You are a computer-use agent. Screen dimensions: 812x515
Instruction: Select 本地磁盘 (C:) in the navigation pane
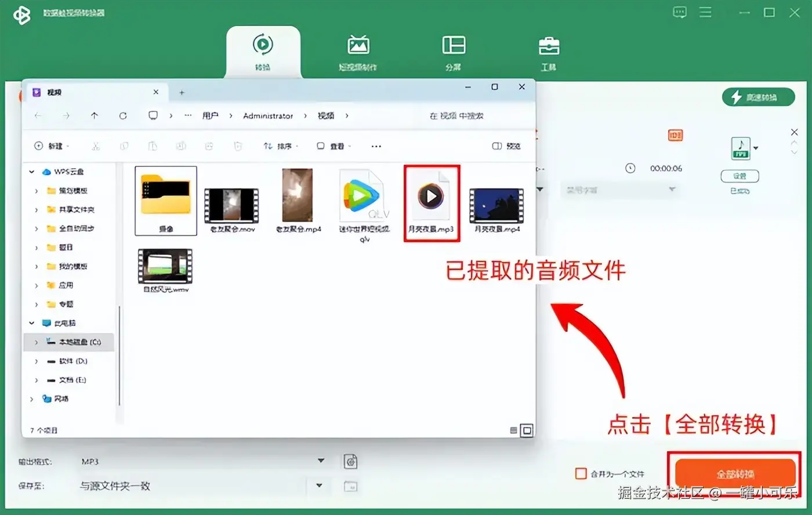coord(69,342)
